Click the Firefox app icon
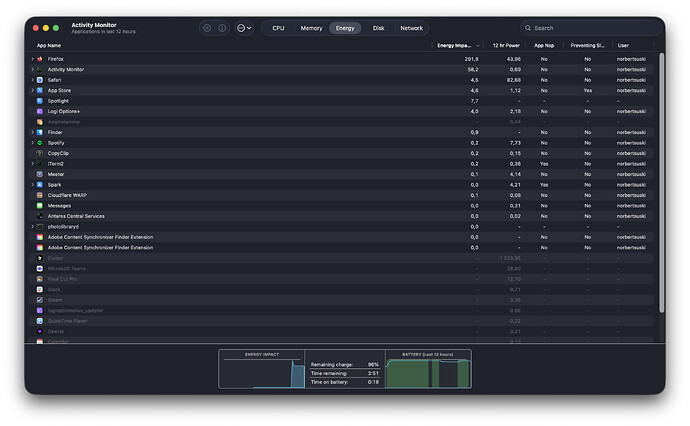 point(40,59)
